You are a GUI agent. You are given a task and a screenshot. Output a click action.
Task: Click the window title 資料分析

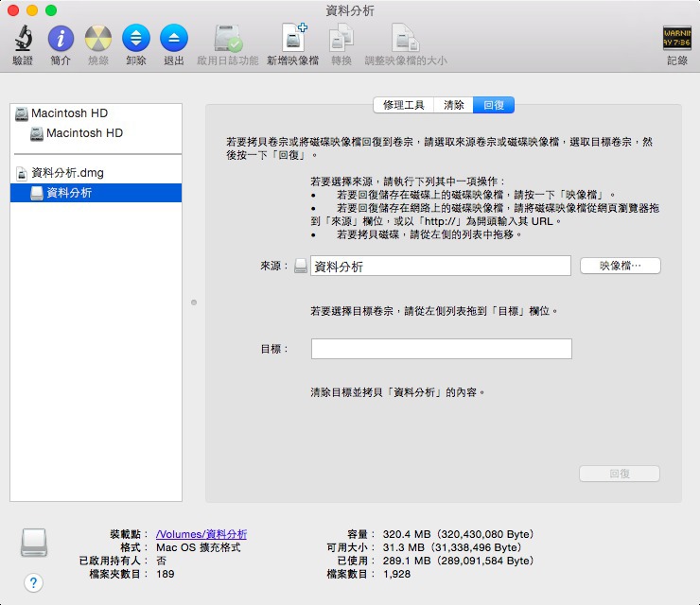(350, 10)
